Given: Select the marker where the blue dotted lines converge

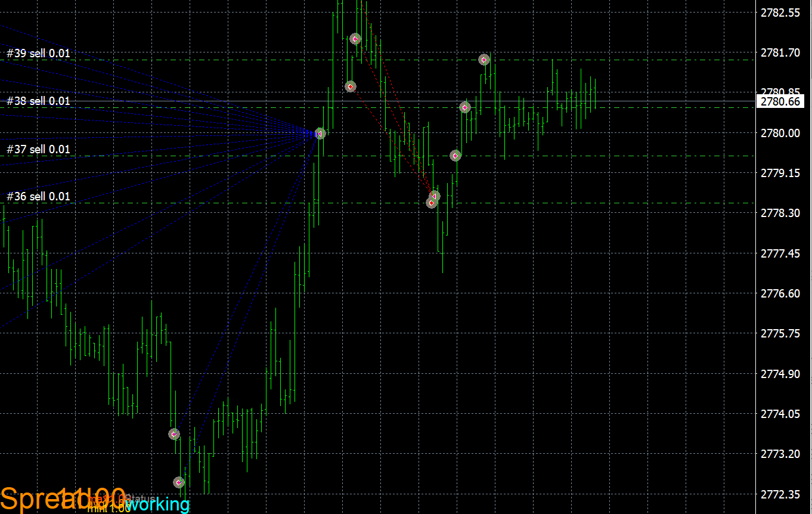Looking at the screenshot, I should pos(320,134).
